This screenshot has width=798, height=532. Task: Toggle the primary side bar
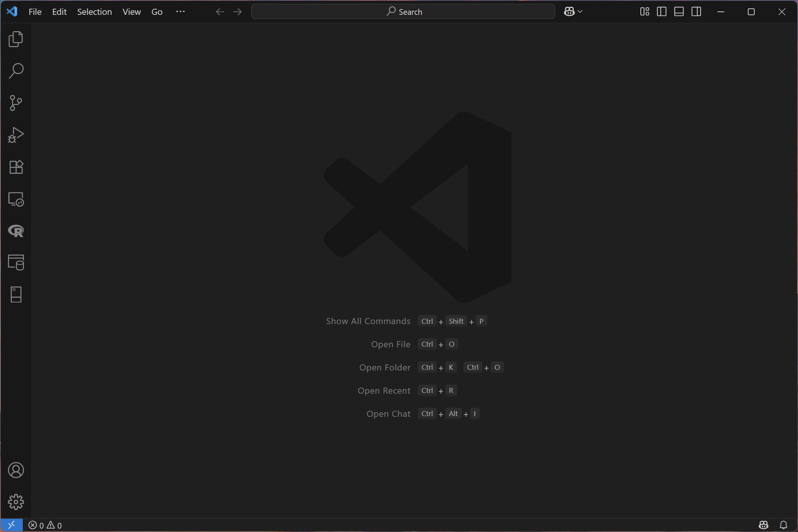click(662, 12)
